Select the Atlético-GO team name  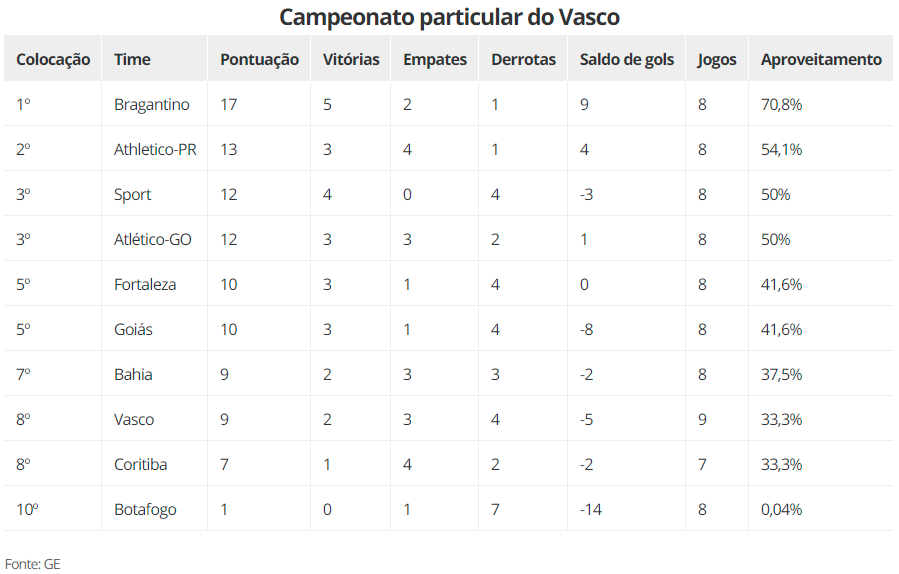pos(152,239)
